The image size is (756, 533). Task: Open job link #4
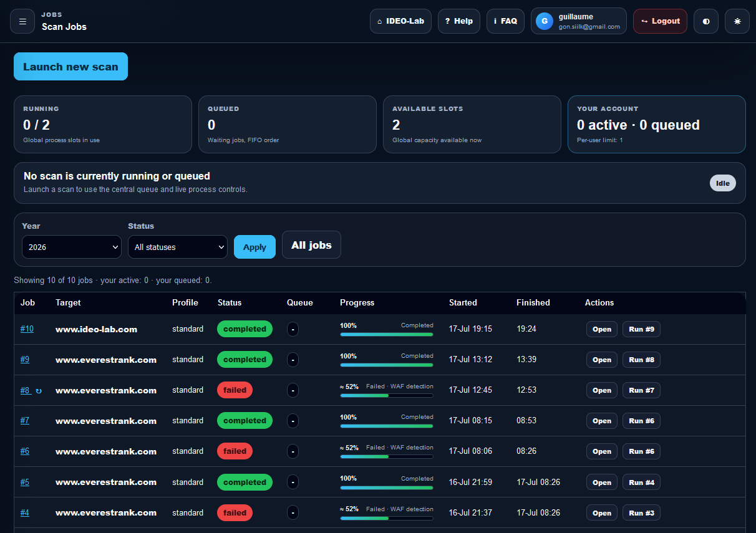[x=25, y=512]
